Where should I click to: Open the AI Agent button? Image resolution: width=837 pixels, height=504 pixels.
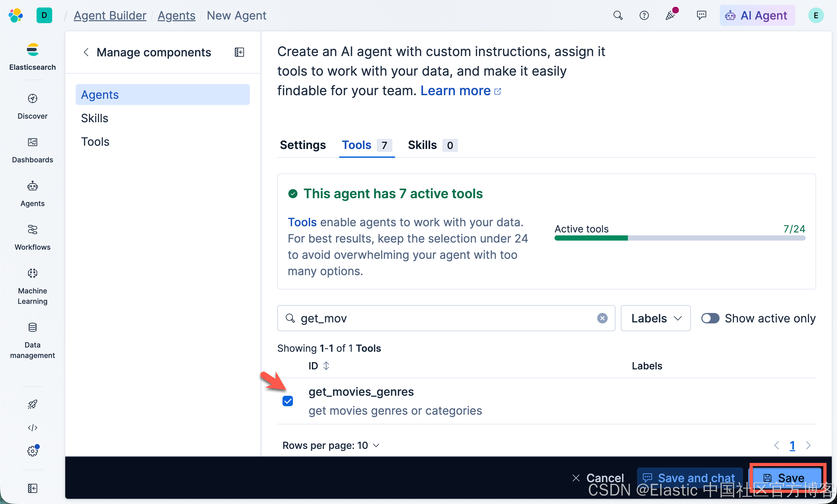point(757,16)
